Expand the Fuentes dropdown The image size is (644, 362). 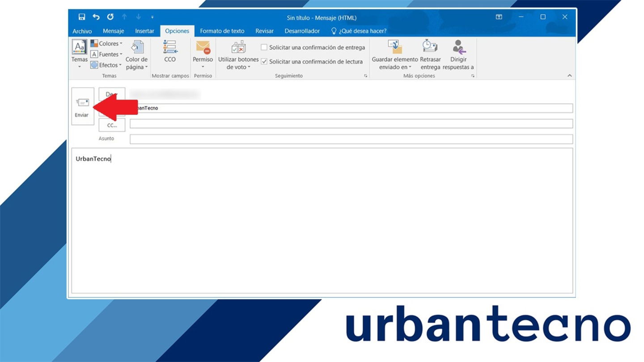coord(106,54)
